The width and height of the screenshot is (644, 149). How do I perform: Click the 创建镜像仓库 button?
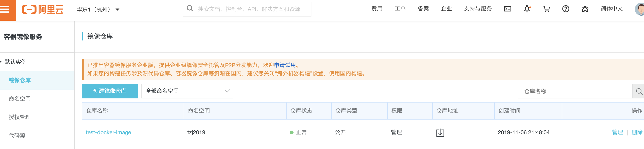click(110, 91)
